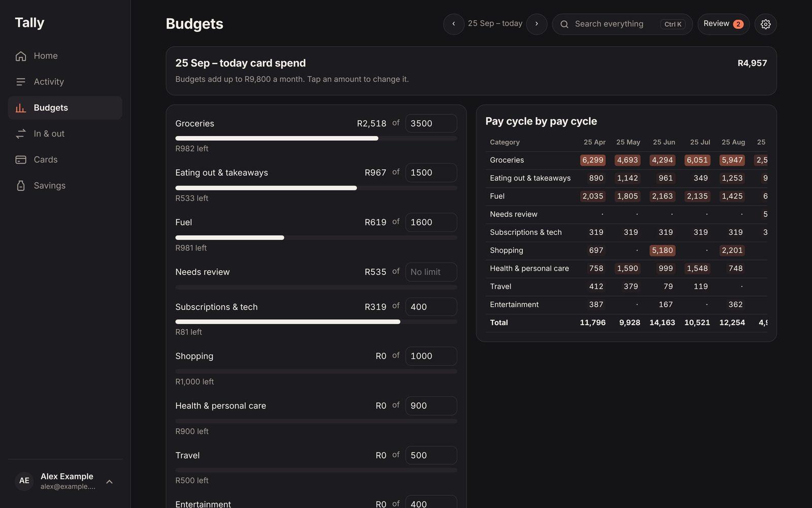
Task: Edit the Travel budget amount 500
Action: (x=431, y=456)
